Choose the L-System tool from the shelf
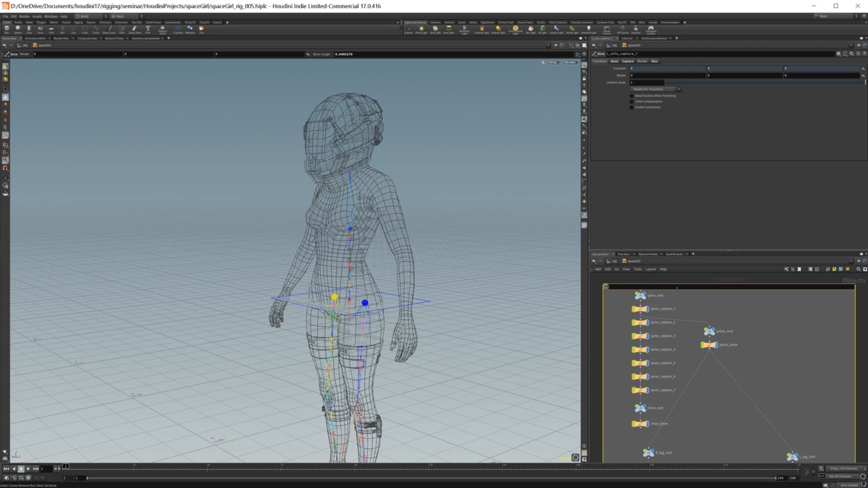The height and width of the screenshot is (488, 868). [x=178, y=30]
